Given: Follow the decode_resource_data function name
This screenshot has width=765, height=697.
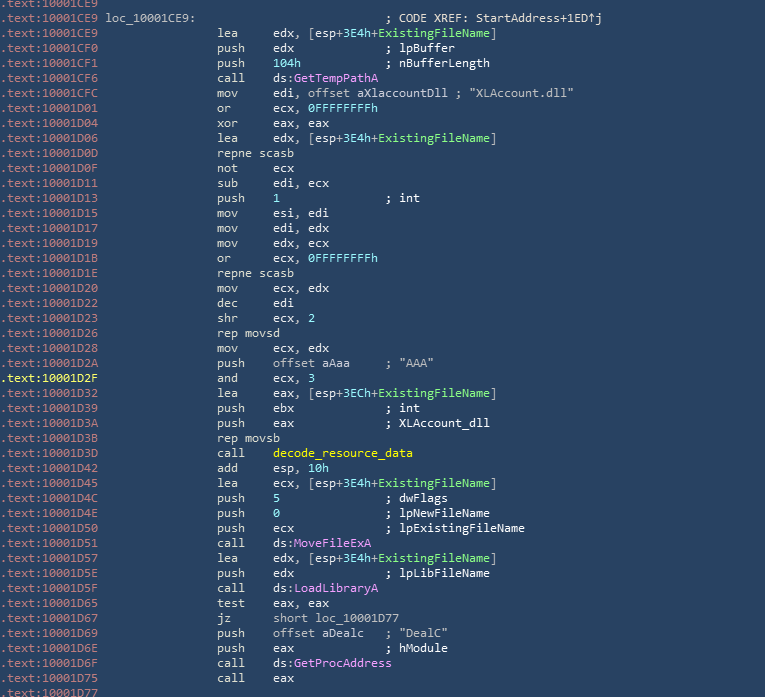Looking at the screenshot, I should pyautogui.click(x=342, y=453).
